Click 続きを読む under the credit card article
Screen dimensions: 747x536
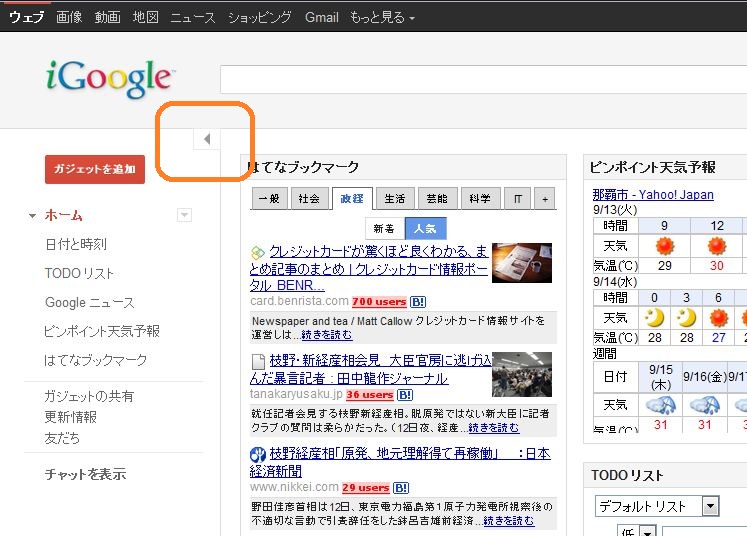pyautogui.click(x=327, y=335)
